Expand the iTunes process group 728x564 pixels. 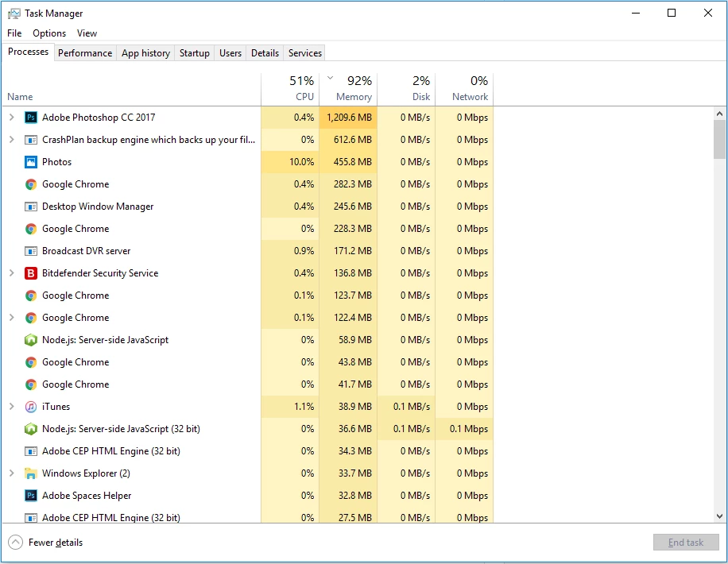click(x=12, y=407)
